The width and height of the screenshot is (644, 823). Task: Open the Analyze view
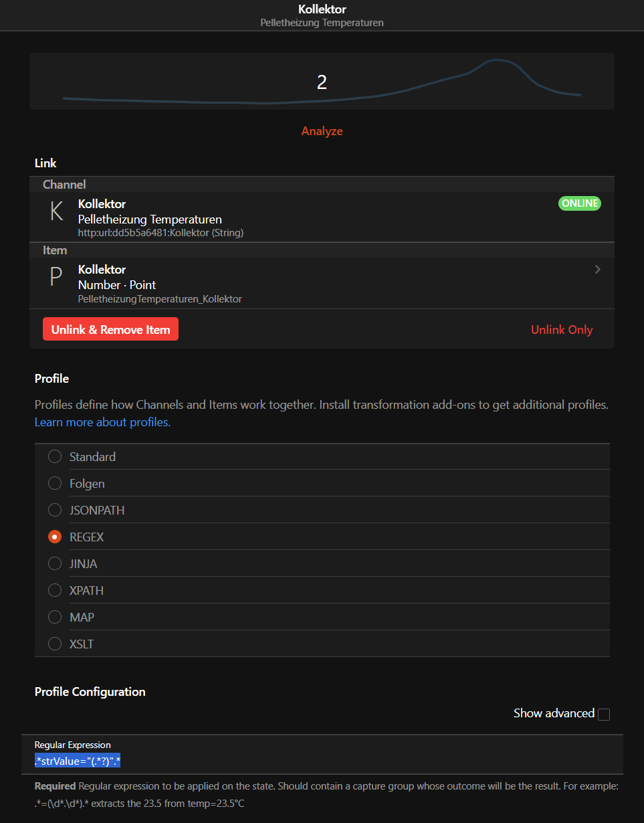pos(322,130)
